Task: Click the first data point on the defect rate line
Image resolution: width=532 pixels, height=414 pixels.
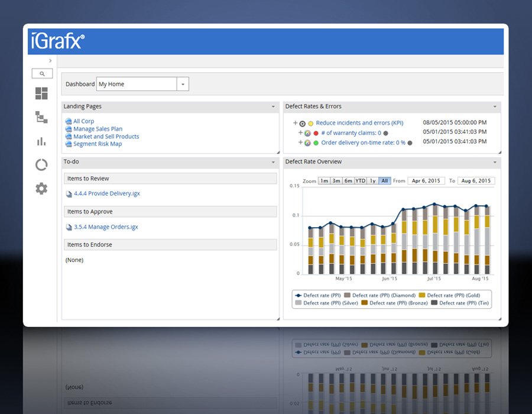Action: click(310, 228)
